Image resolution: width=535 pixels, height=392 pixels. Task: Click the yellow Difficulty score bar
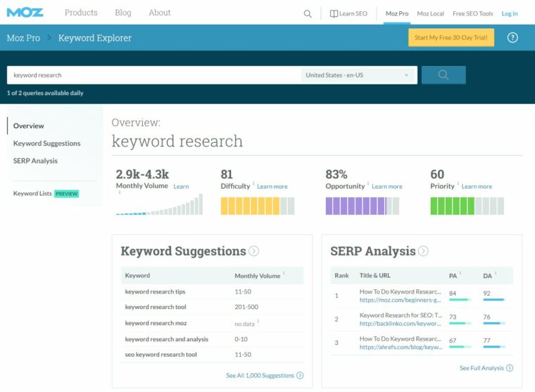click(x=258, y=206)
